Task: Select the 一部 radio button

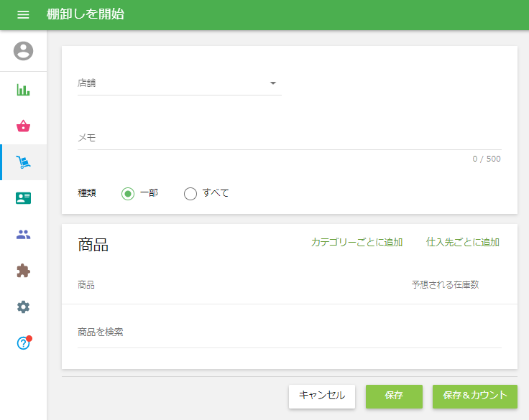Action: click(128, 193)
